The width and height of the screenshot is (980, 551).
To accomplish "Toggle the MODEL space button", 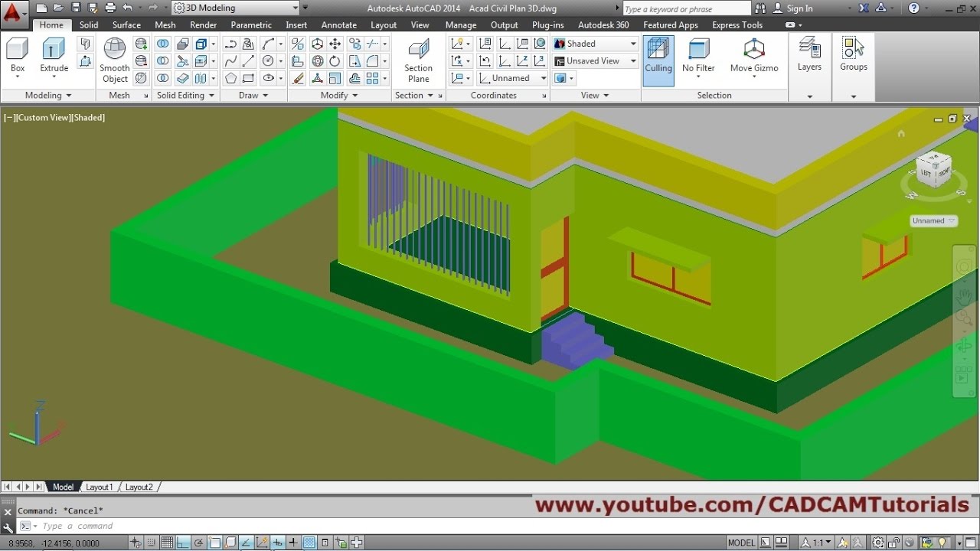I will (741, 543).
